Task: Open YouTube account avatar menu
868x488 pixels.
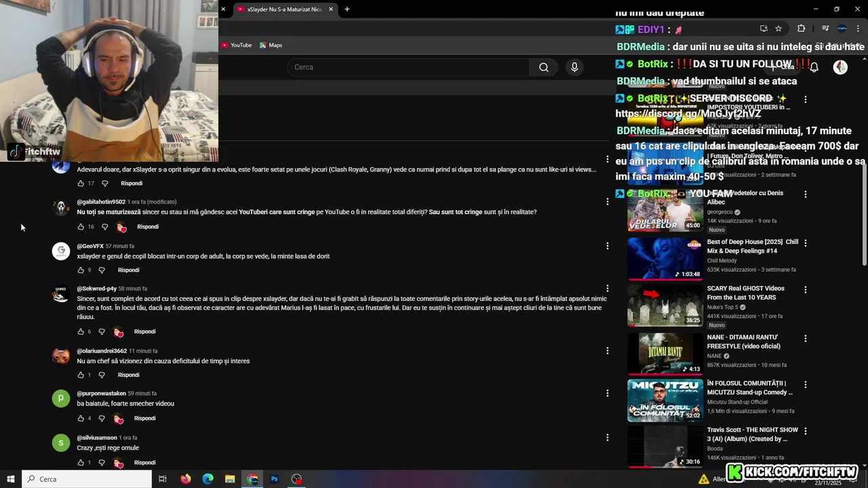Action: tap(840, 67)
